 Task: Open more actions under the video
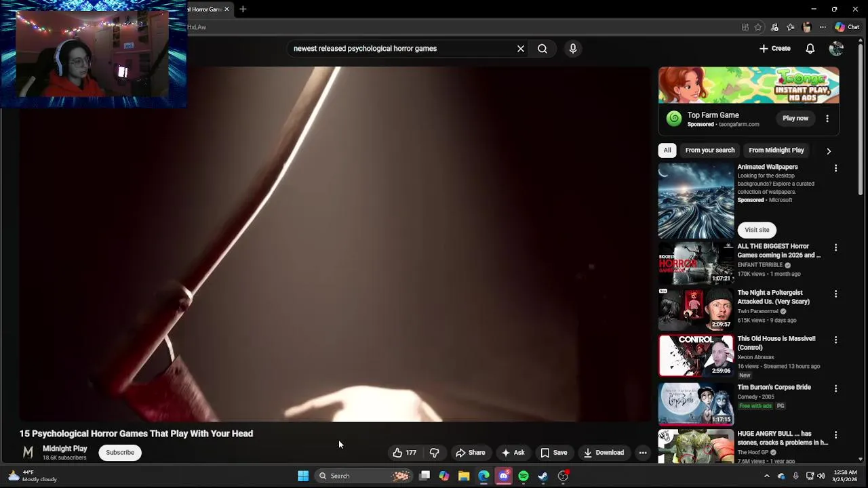[643, 453]
